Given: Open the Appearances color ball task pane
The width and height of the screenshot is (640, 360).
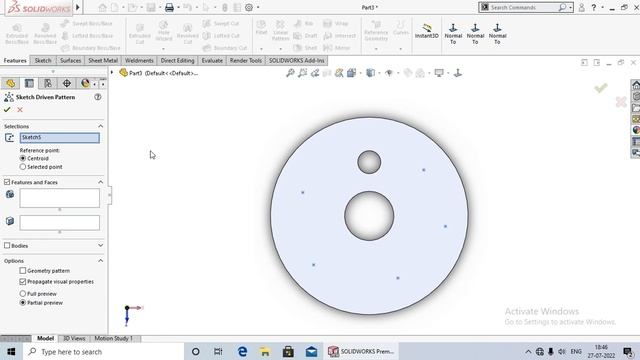Looking at the screenshot, I should (636, 130).
